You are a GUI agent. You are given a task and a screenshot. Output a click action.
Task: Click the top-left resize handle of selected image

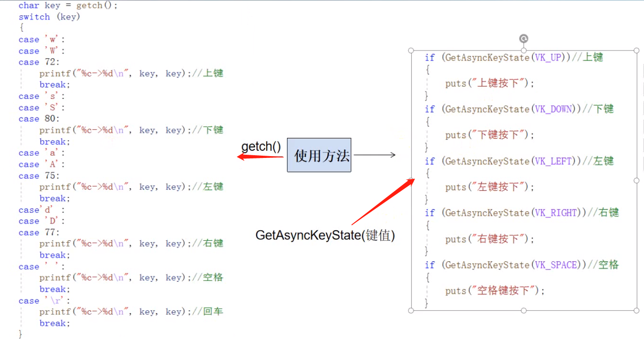411,50
